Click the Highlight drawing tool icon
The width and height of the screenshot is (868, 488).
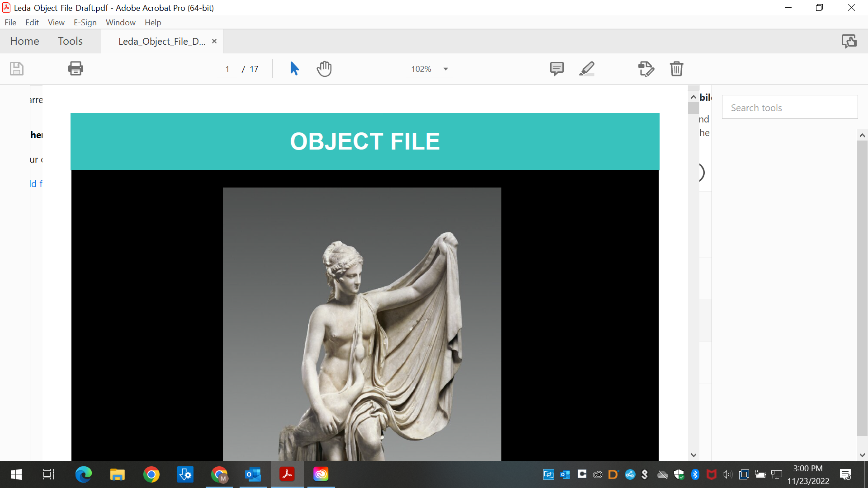coord(586,68)
